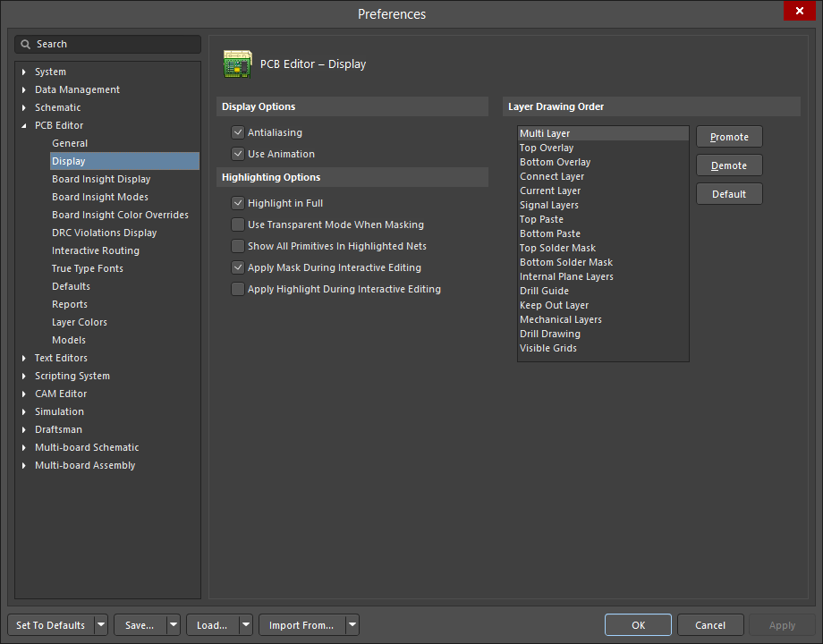The width and height of the screenshot is (823, 644).
Task: Click the Default layer order button
Action: (729, 194)
